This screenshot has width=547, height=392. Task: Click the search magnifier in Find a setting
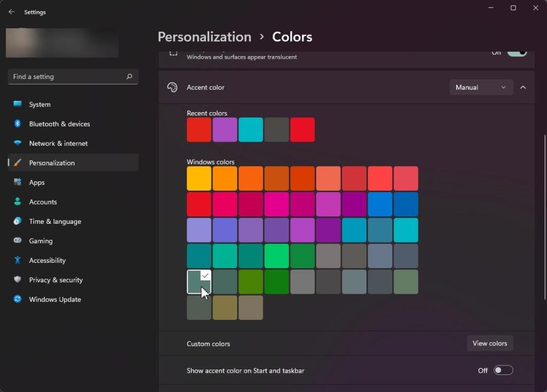click(129, 76)
